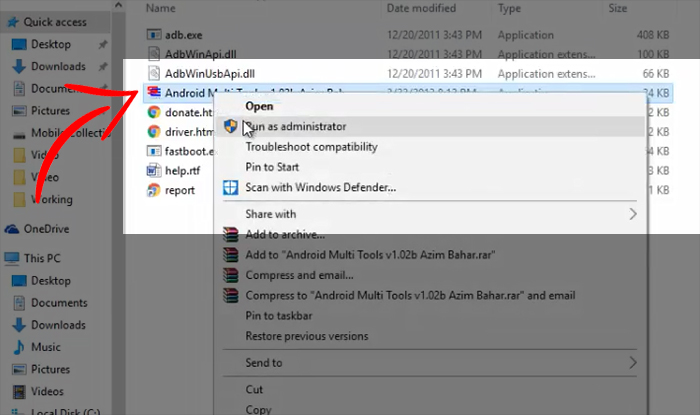Viewport: 700px width, 415px height.
Task: Choose Scan with Windows Defender...
Action: tap(321, 187)
